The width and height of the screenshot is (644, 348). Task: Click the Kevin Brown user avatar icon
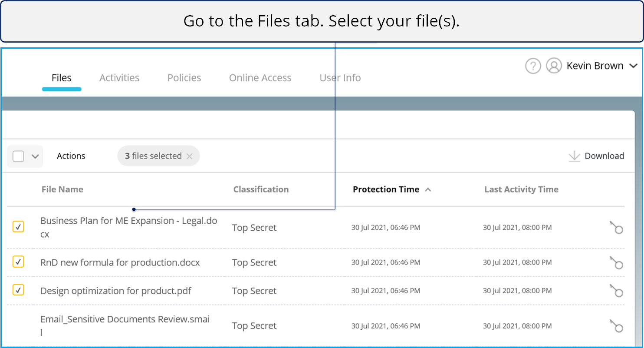point(554,66)
